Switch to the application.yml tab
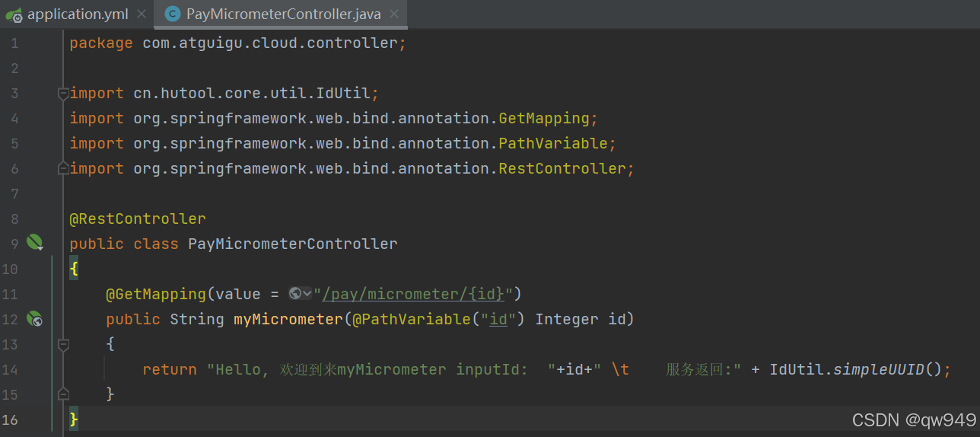 [77, 14]
